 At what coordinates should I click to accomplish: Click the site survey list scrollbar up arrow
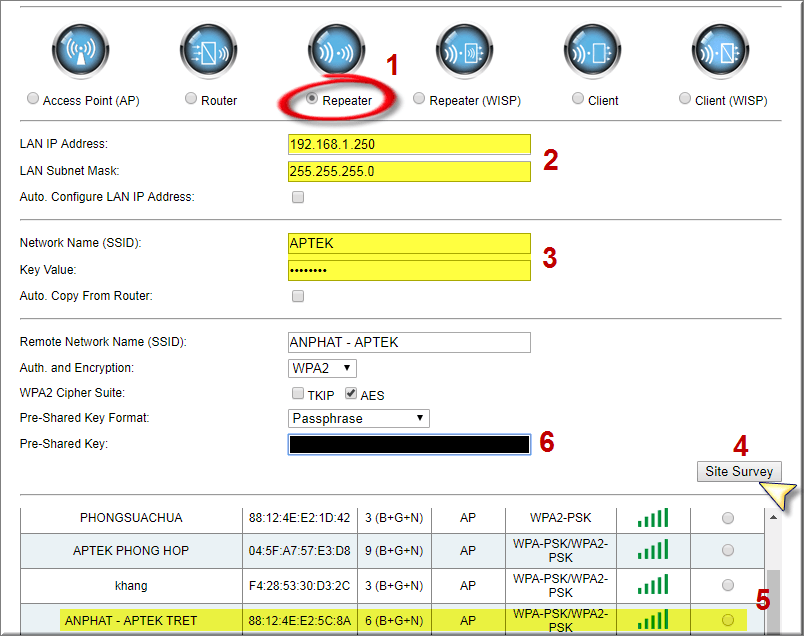tap(773, 517)
